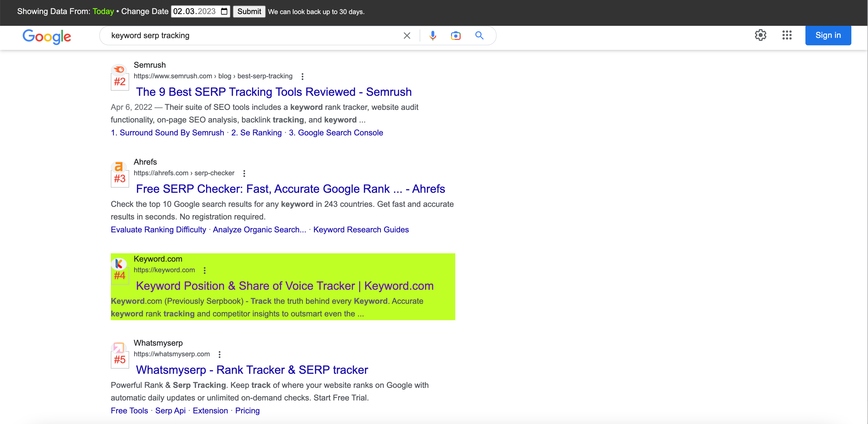Click the Change Date input field
Image resolution: width=868 pixels, height=424 pixels.
coord(200,11)
